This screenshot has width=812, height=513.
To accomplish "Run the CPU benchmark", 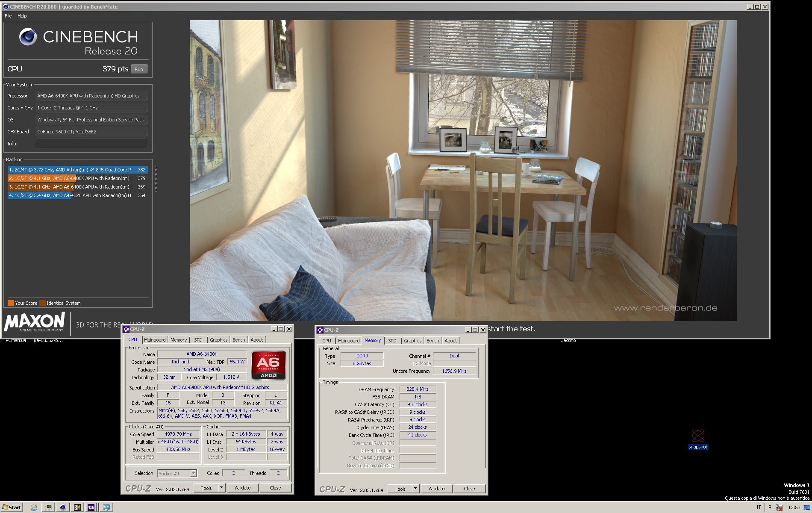I will [139, 69].
